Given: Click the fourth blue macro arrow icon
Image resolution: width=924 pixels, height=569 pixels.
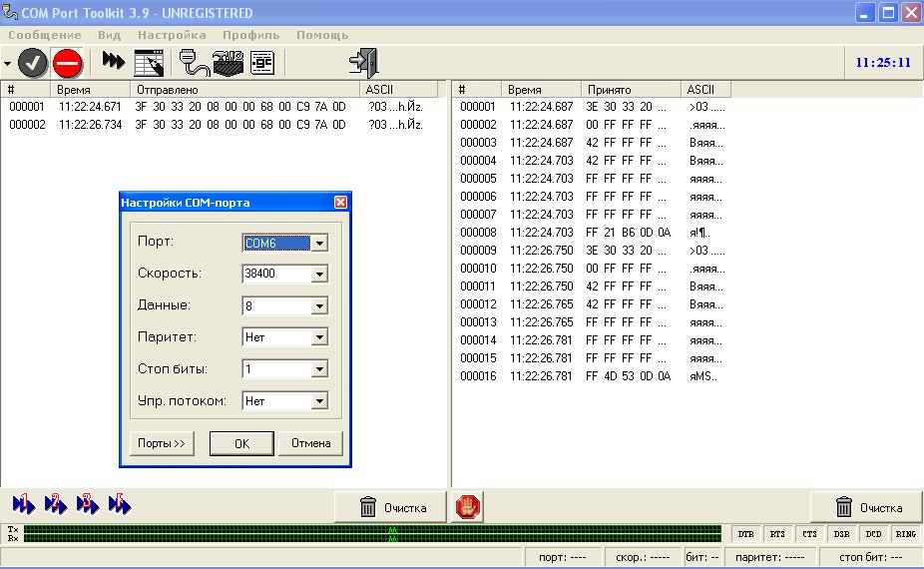Looking at the screenshot, I should click(119, 504).
